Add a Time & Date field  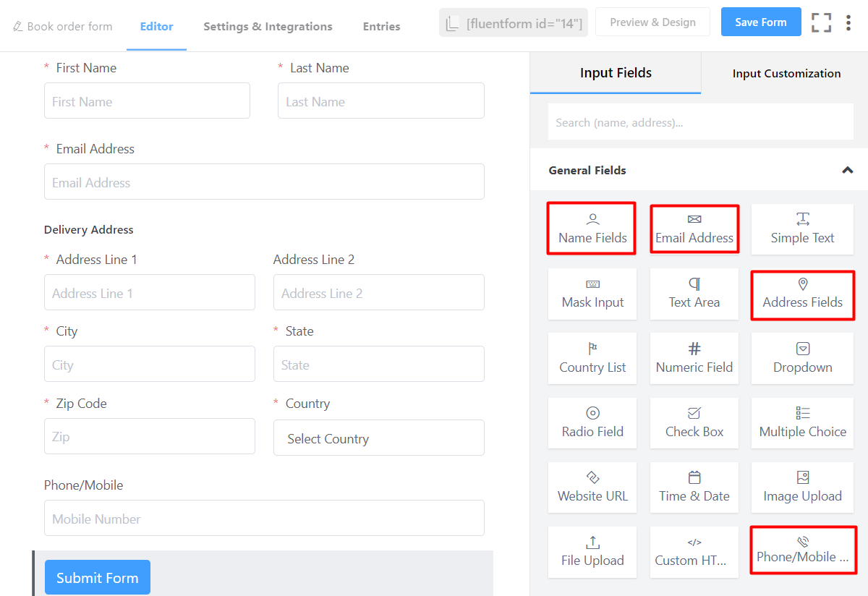694,487
